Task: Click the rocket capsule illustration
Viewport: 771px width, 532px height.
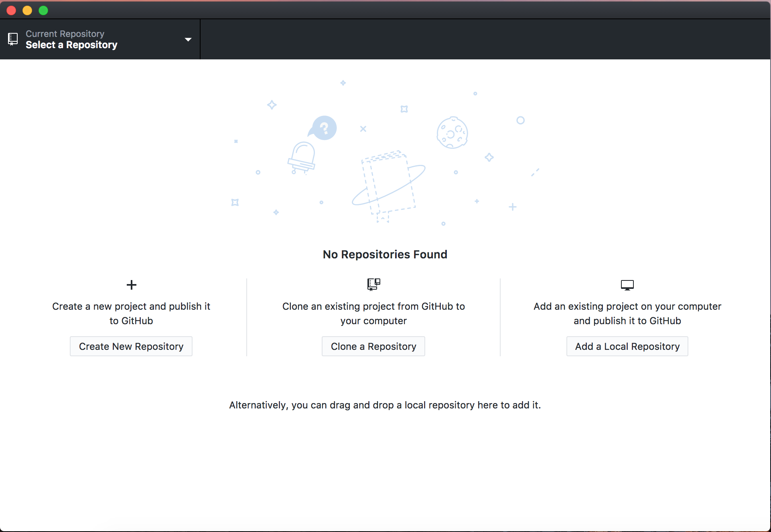Action: 302,157
